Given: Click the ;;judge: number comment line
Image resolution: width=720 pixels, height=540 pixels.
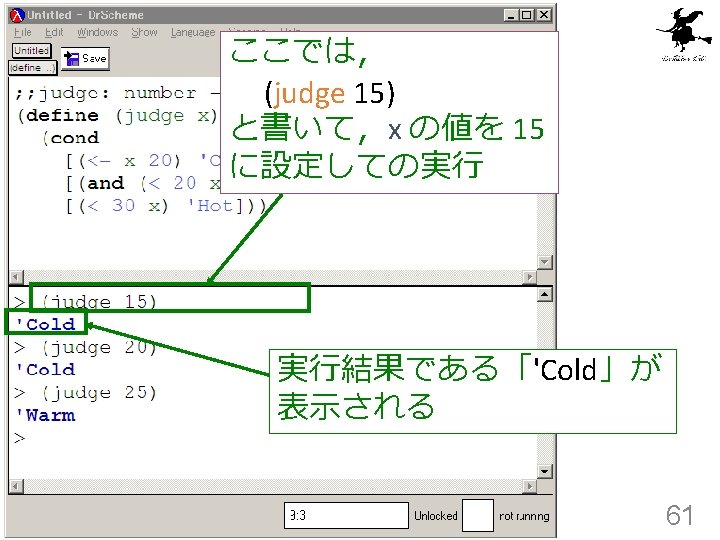Looking at the screenshot, I should [x=117, y=93].
